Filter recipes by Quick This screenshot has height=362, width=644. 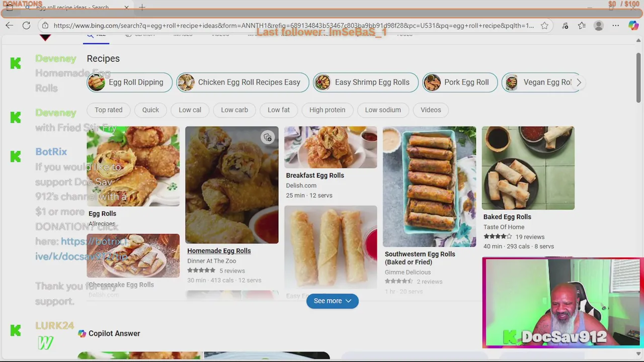(150, 110)
